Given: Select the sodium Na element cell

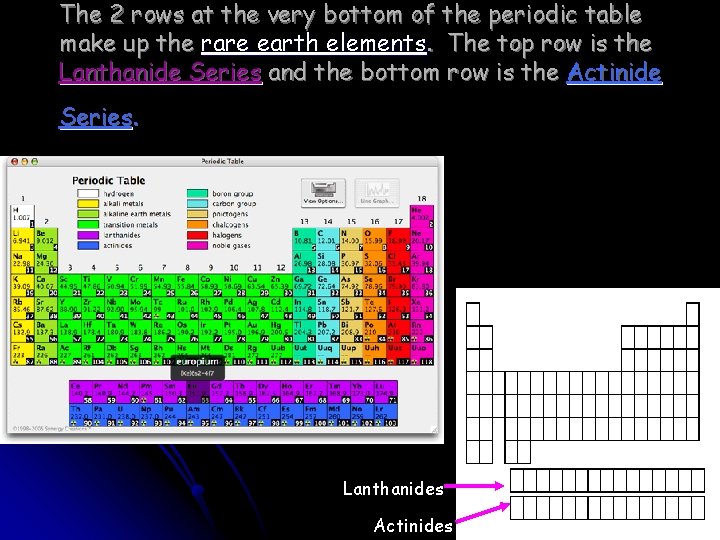Looking at the screenshot, I should pyautogui.click(x=22, y=262).
